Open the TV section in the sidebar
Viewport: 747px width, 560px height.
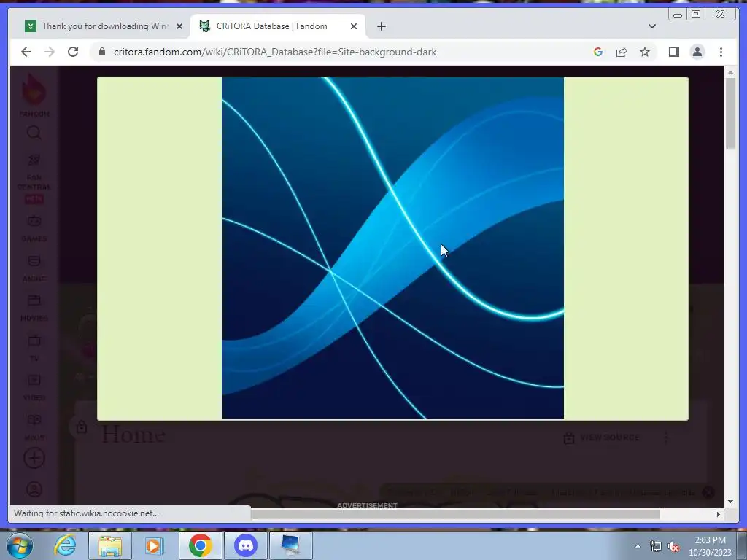[34, 348]
